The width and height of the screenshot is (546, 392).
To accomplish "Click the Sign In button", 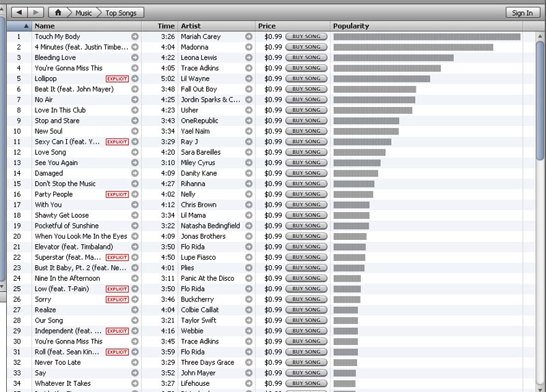I will point(522,13).
